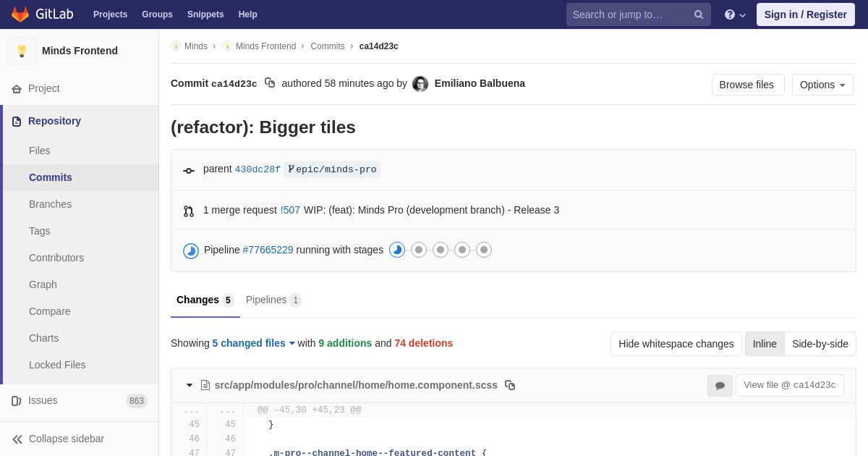This screenshot has height=456, width=868.
Task: Click the Minds Frontend breadcrumb icon
Action: [227, 46]
